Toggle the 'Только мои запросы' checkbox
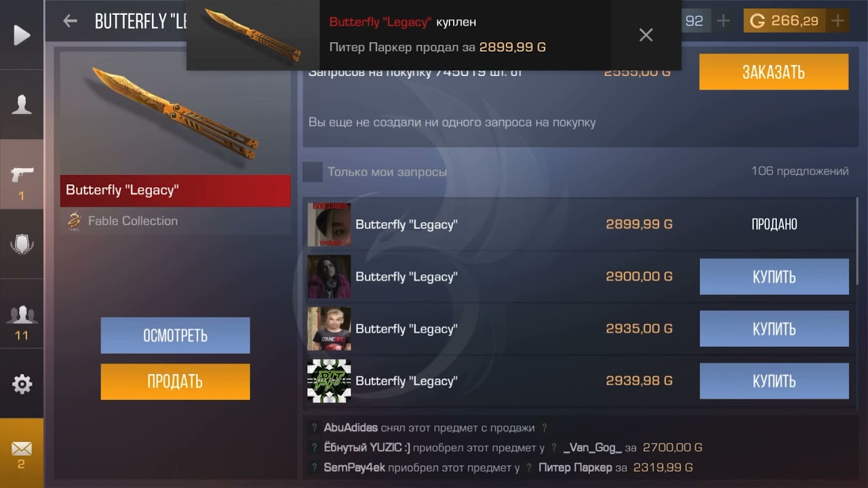This screenshot has width=868, height=488. point(313,172)
